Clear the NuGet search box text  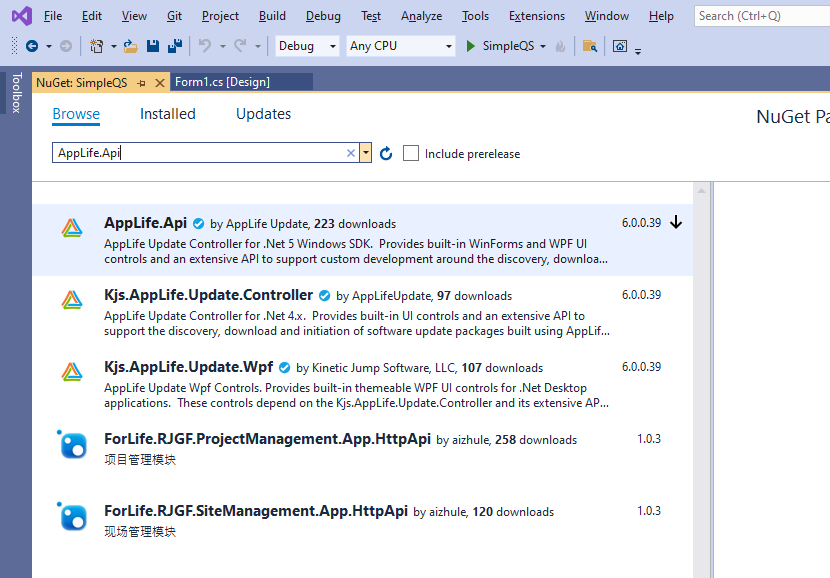coord(350,153)
